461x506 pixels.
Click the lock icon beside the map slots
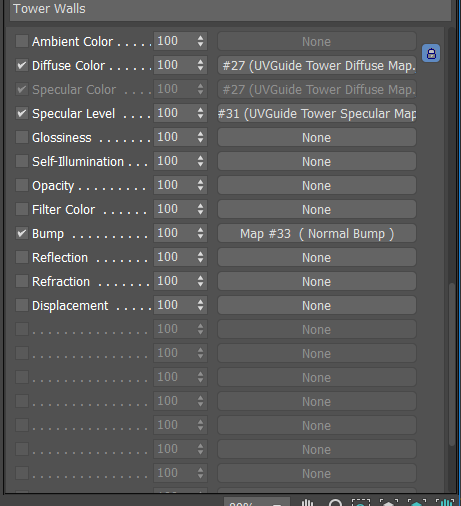point(431,53)
